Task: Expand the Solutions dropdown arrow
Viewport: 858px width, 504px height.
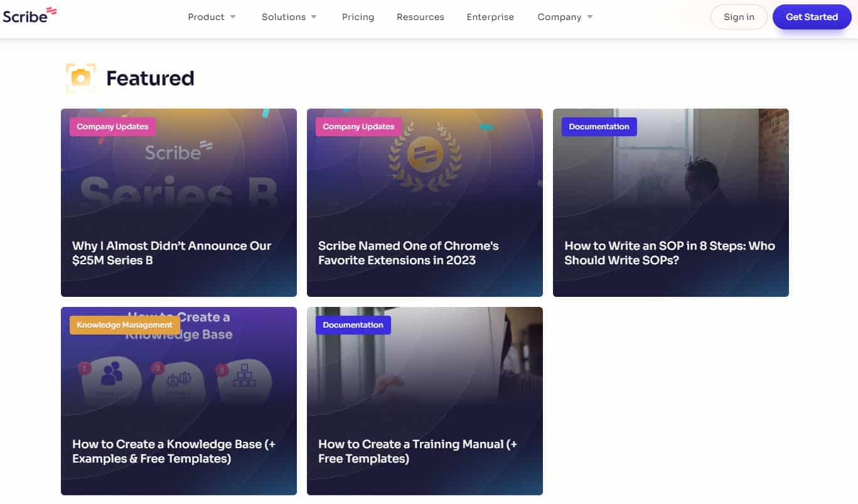Action: (314, 17)
